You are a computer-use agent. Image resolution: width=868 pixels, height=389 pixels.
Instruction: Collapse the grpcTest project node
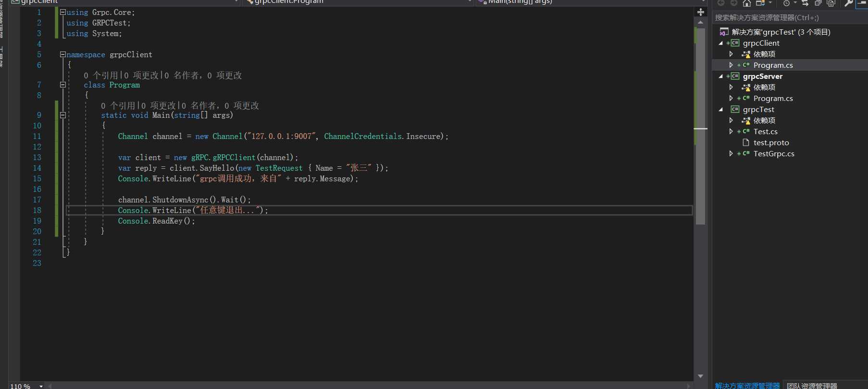click(x=720, y=110)
